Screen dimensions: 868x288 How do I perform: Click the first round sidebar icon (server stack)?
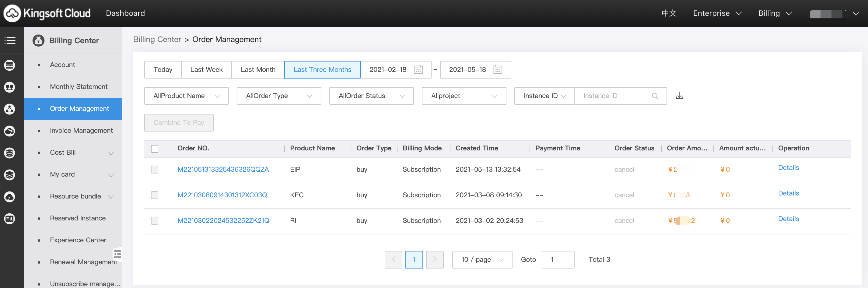point(9,65)
